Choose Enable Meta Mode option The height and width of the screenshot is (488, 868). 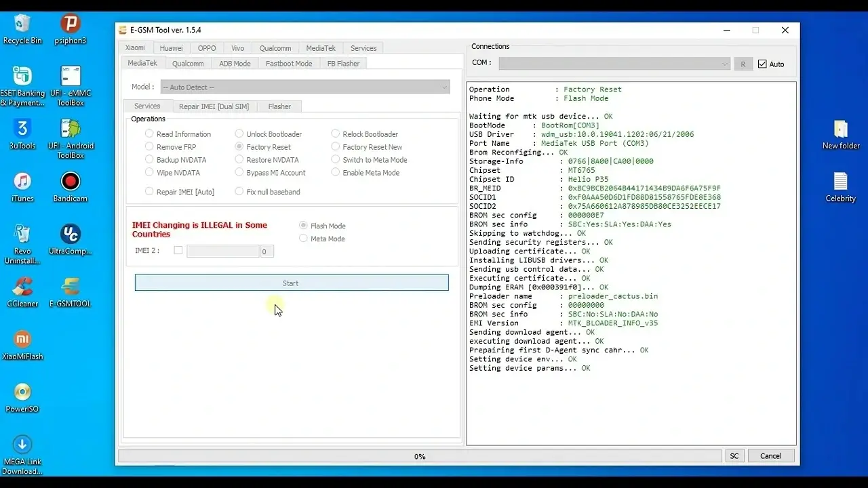pos(365,173)
